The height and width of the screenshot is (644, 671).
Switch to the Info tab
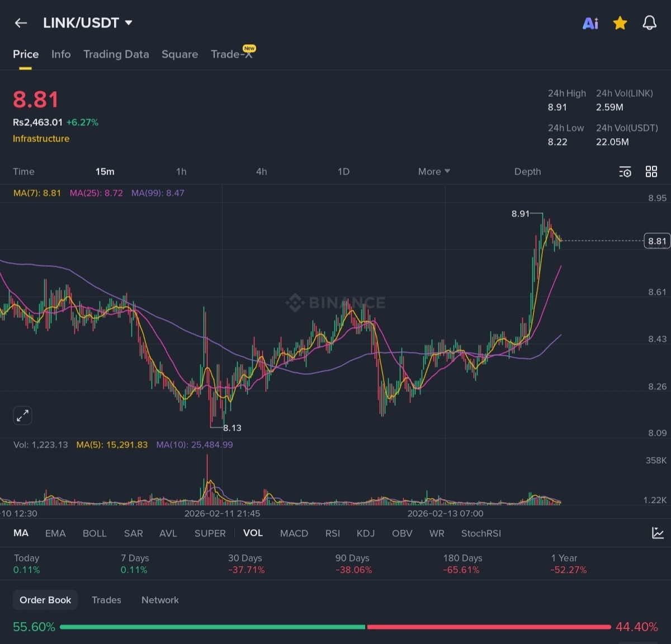click(x=61, y=54)
